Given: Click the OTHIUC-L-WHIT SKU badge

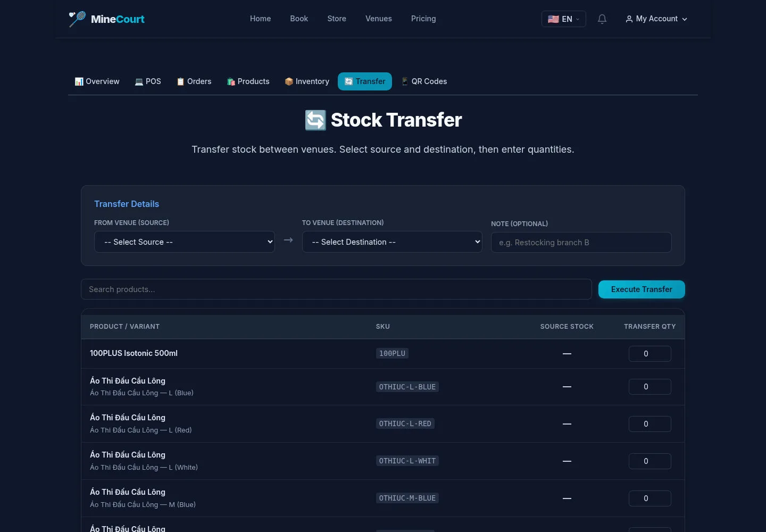Looking at the screenshot, I should pyautogui.click(x=407, y=461).
